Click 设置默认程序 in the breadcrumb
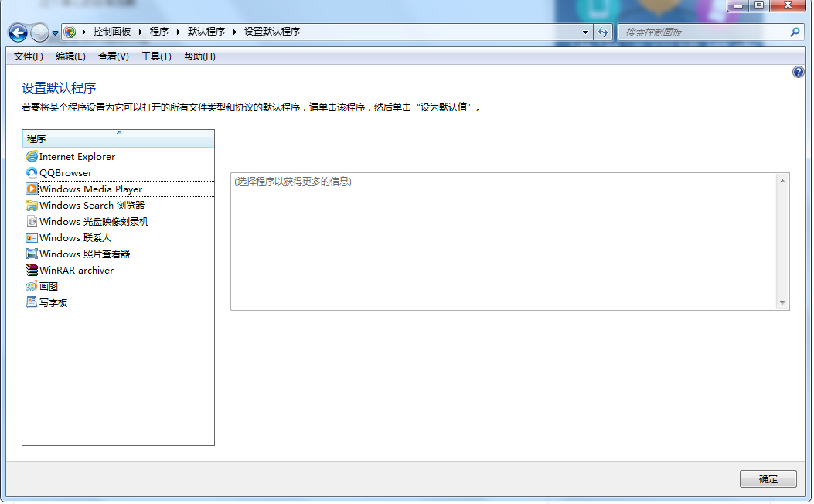 (272, 32)
